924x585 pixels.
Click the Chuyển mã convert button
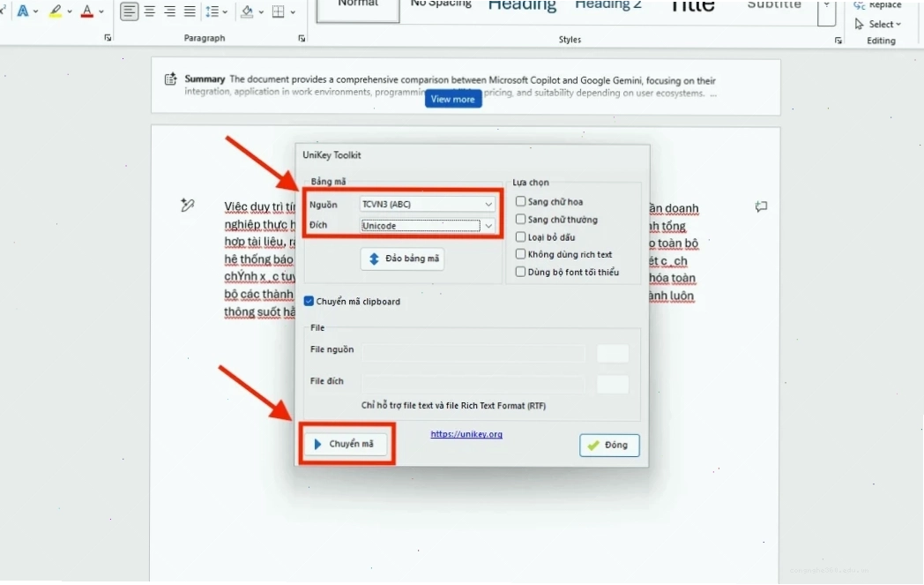(x=346, y=444)
